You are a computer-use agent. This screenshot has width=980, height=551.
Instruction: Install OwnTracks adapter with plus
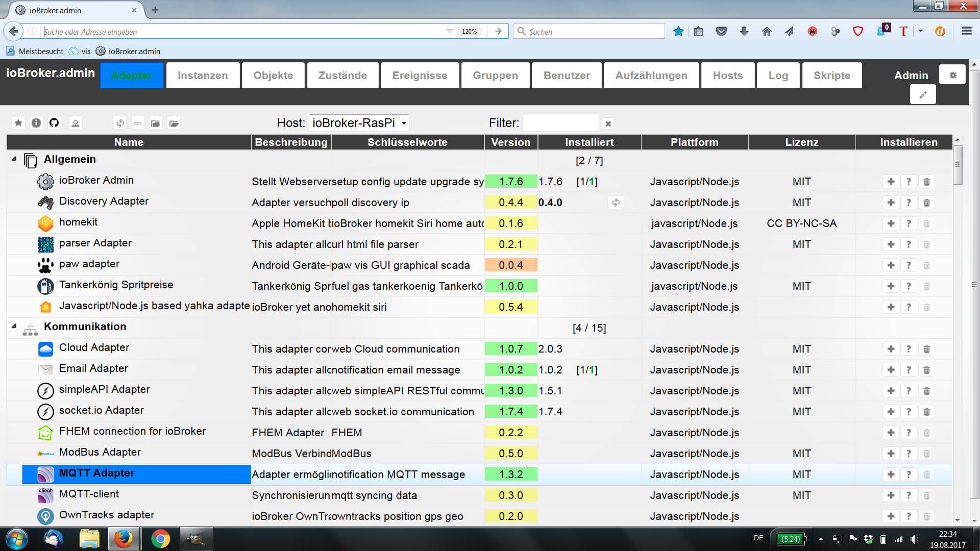point(891,516)
